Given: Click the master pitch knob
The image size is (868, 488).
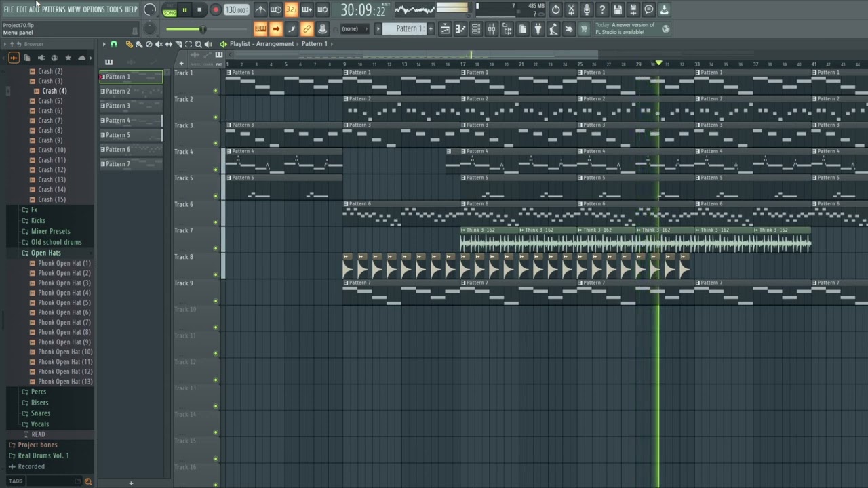Looking at the screenshot, I should tap(150, 28).
